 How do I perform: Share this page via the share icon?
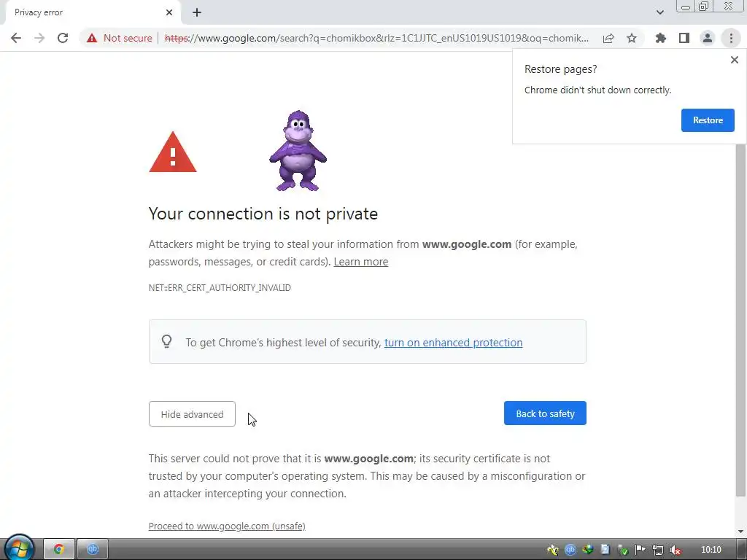click(608, 38)
